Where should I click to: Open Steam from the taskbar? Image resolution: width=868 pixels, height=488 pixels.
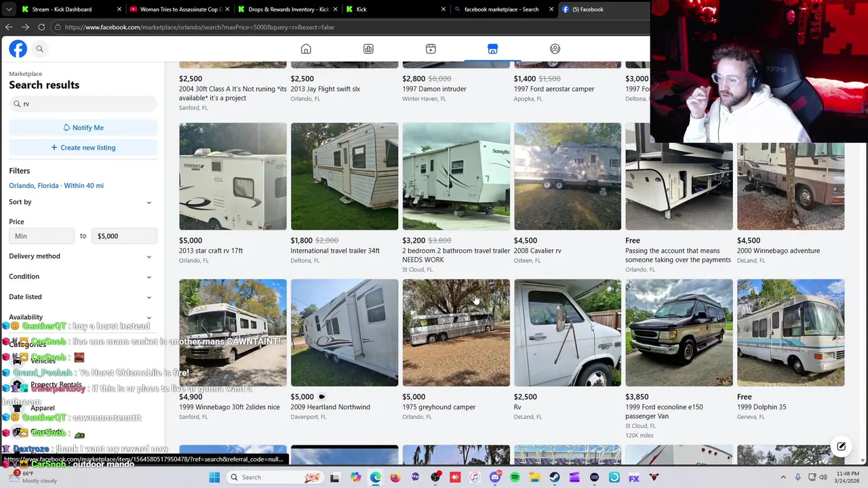(x=555, y=477)
